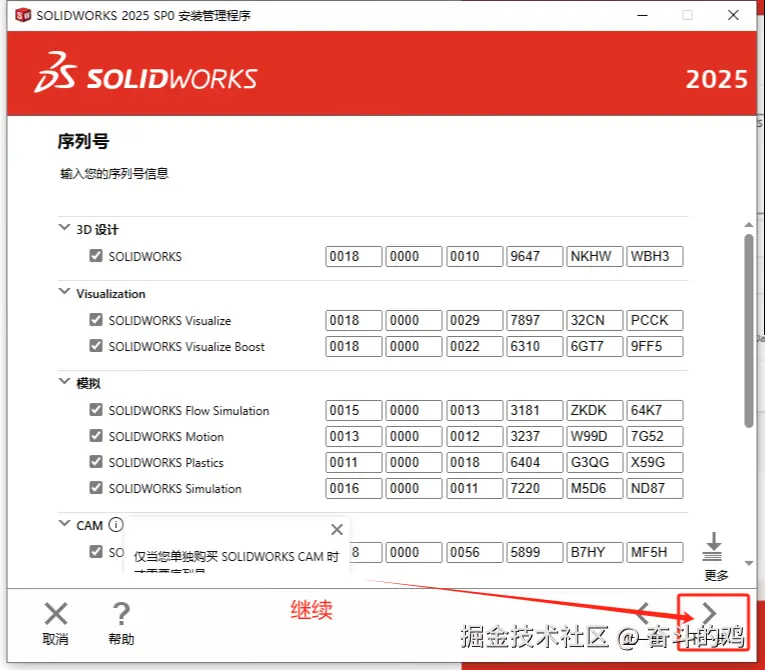Click scrollbar down arrow
Image resolution: width=765 pixels, height=670 pixels.
tap(749, 563)
